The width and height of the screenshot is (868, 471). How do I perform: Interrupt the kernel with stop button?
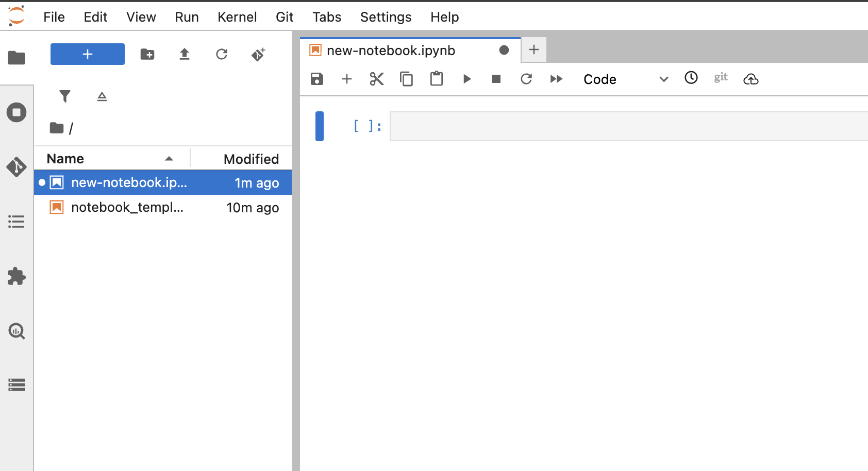[x=496, y=79]
